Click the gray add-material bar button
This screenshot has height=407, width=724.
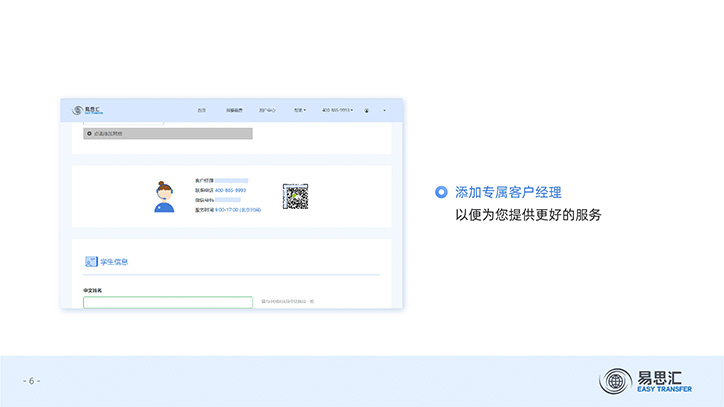pos(167,133)
